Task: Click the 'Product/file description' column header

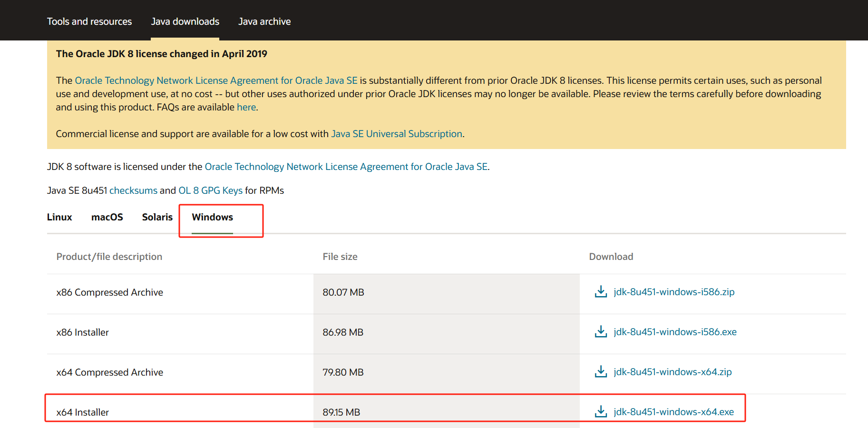Action: coord(109,257)
